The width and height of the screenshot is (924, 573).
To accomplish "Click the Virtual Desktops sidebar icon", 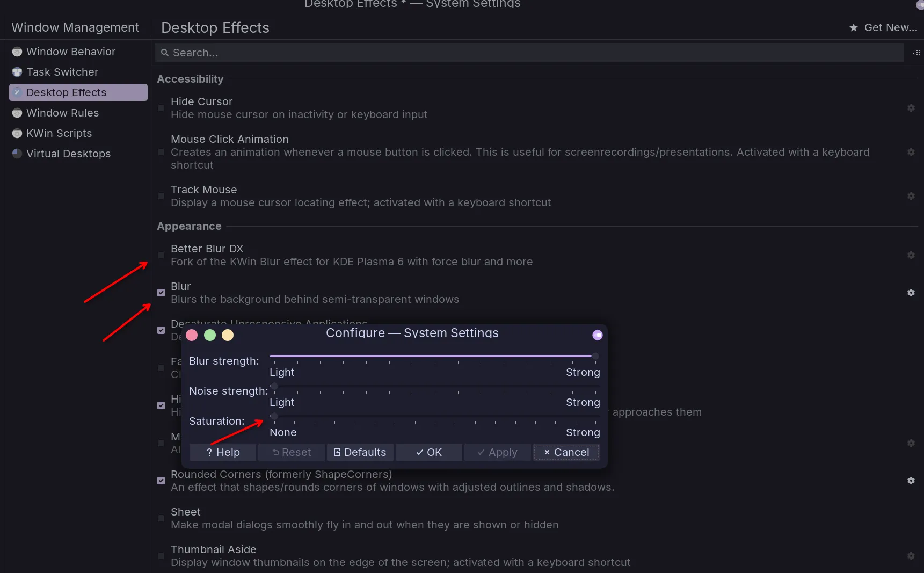I will coord(17,154).
